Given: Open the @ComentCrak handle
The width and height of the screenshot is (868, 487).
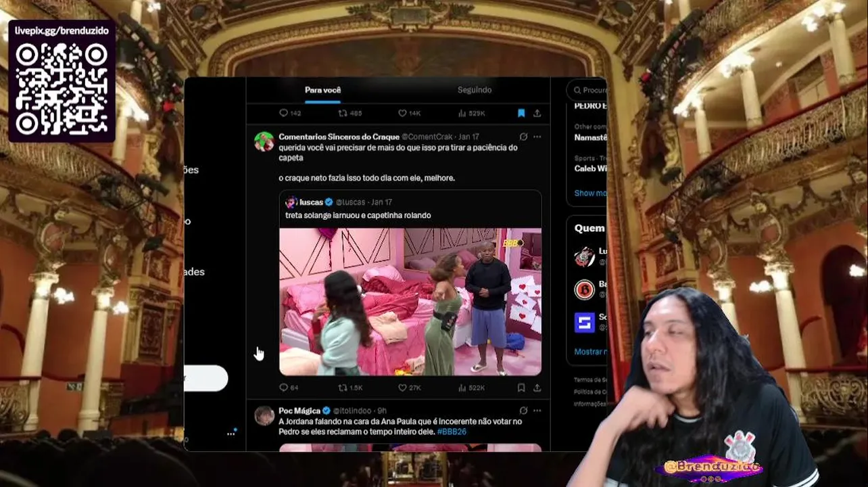Looking at the screenshot, I should pyautogui.click(x=427, y=137).
